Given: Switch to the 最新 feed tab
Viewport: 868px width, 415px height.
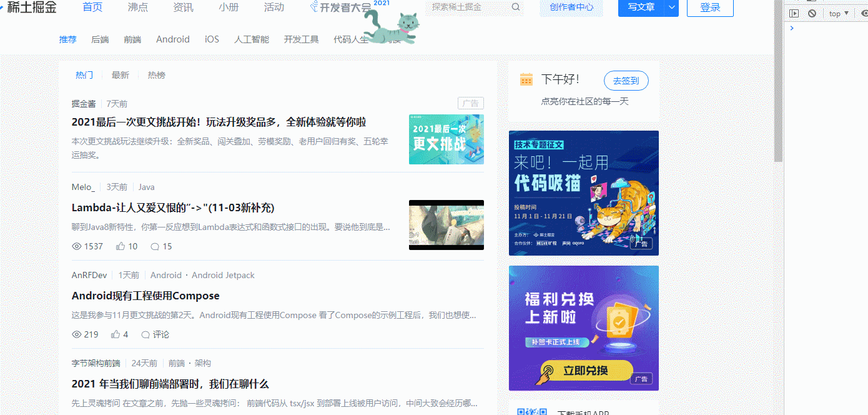Looking at the screenshot, I should click(121, 75).
